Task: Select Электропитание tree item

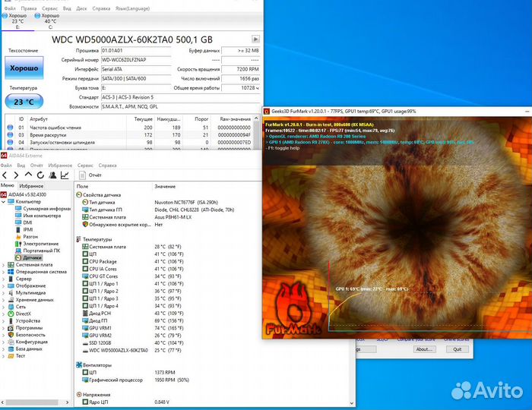Action: [37, 244]
